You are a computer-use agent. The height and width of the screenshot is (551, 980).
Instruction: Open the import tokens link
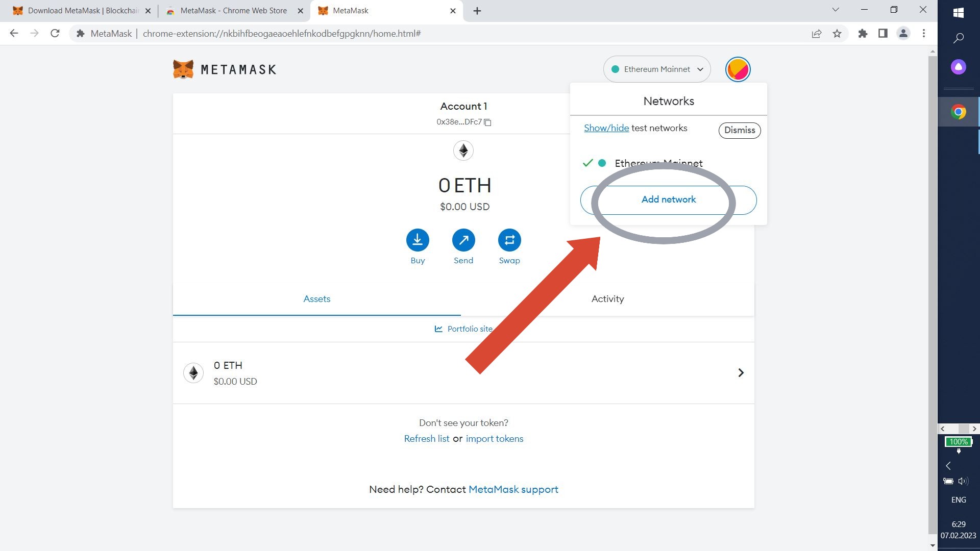pos(494,439)
